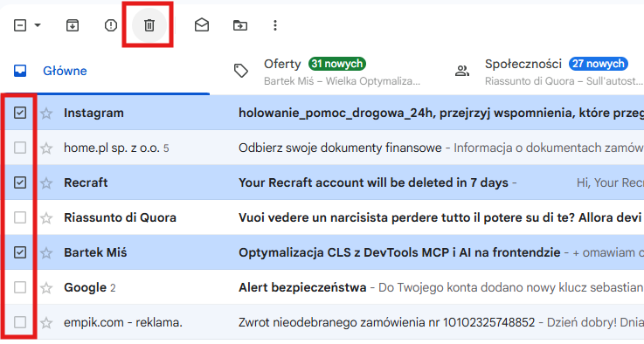Star the home.pl email
The height and width of the screenshot is (344, 644).
coord(46,148)
